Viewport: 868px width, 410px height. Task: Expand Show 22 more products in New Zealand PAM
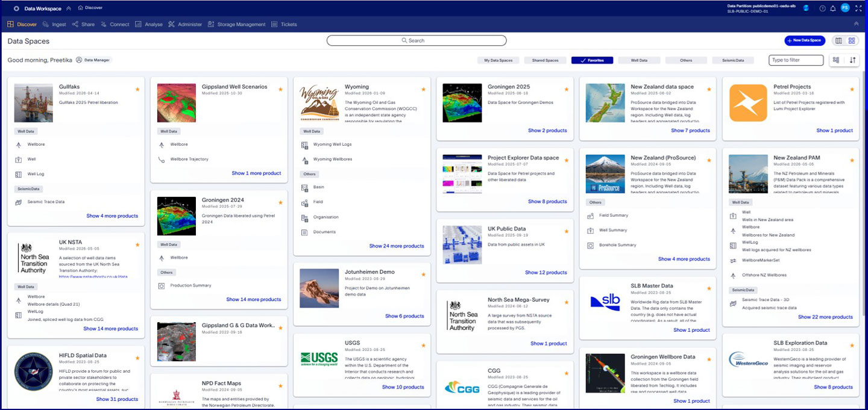(825, 317)
